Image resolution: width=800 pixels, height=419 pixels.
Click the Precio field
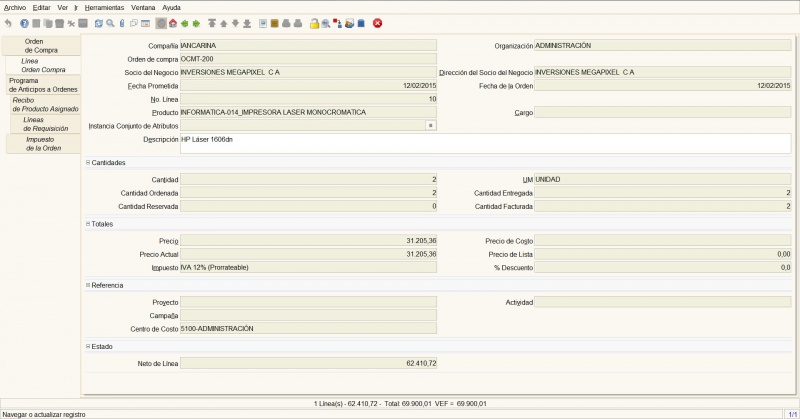(308, 241)
